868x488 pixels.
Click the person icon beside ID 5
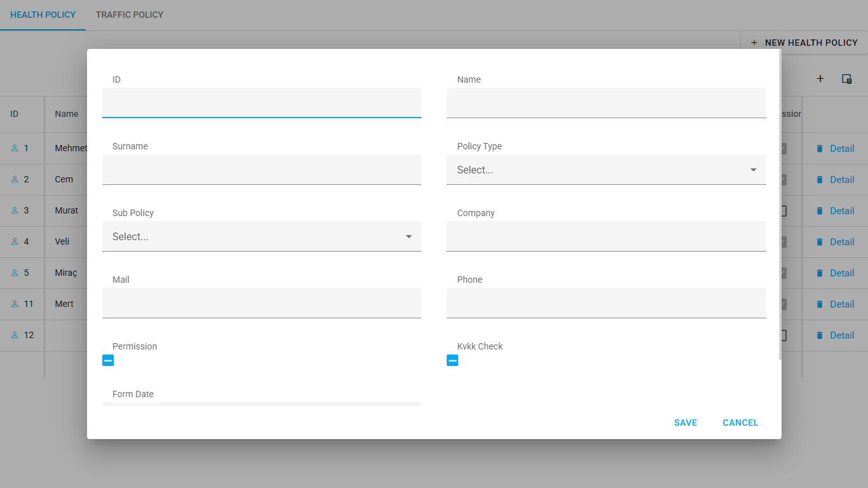pos(15,273)
